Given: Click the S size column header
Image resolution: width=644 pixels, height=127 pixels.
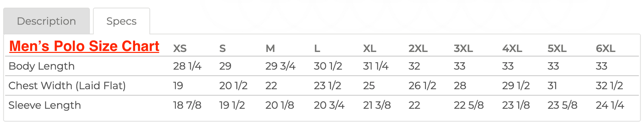Looking at the screenshot, I should (222, 49).
